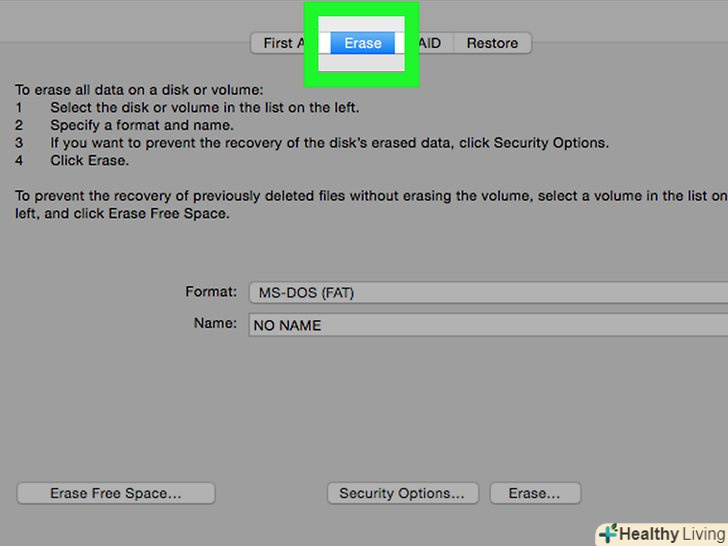Click the Healthy Living plus icon
The image size is (728, 546).
pyautogui.click(x=607, y=534)
